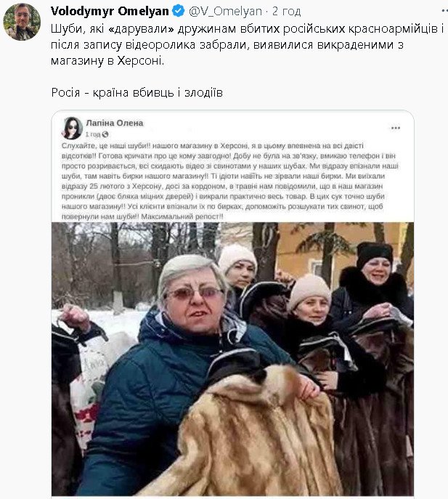Click the globe public-audience icon
Viewport: 448px width, 499px height.
click(x=105, y=134)
